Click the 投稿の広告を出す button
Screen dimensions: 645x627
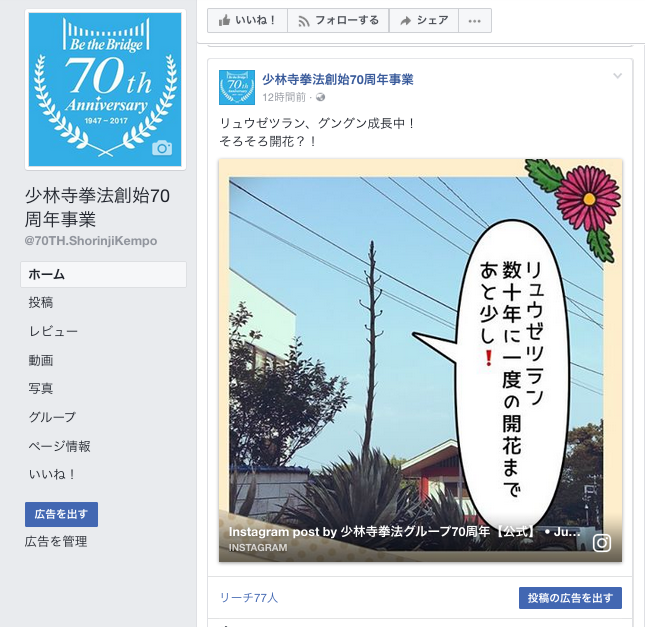[x=570, y=598]
